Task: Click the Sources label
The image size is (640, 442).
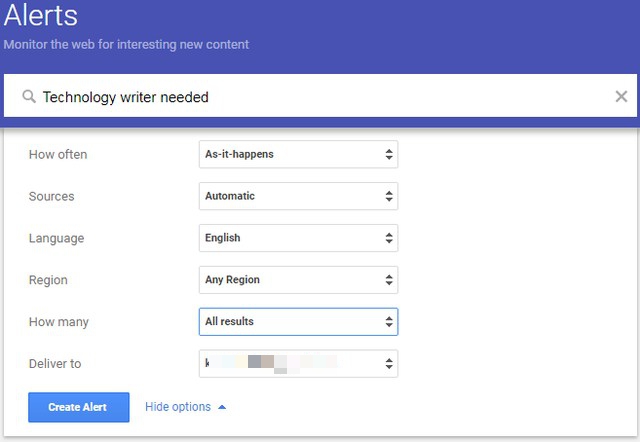Action: [x=52, y=197]
